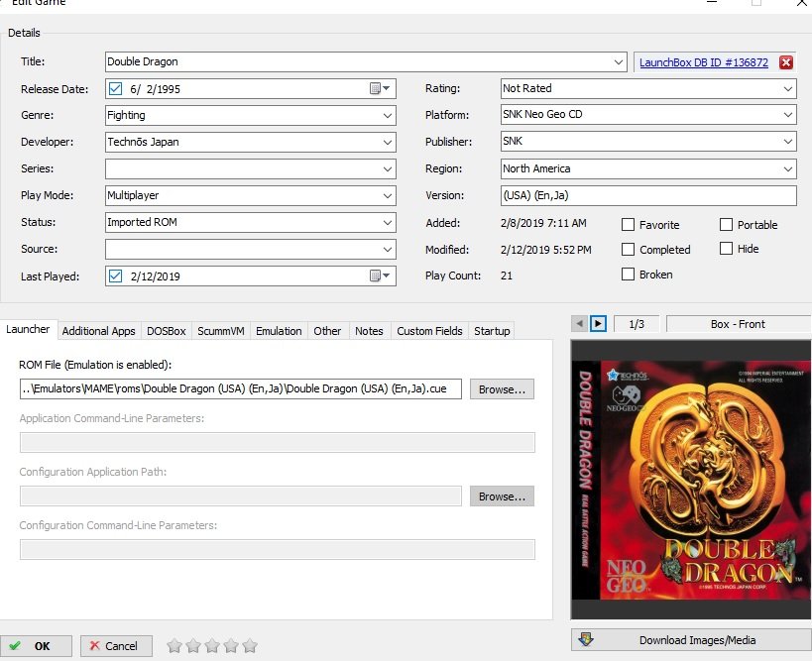Image resolution: width=812 pixels, height=661 pixels.
Task: Expand the Source dropdown
Action: (x=388, y=250)
